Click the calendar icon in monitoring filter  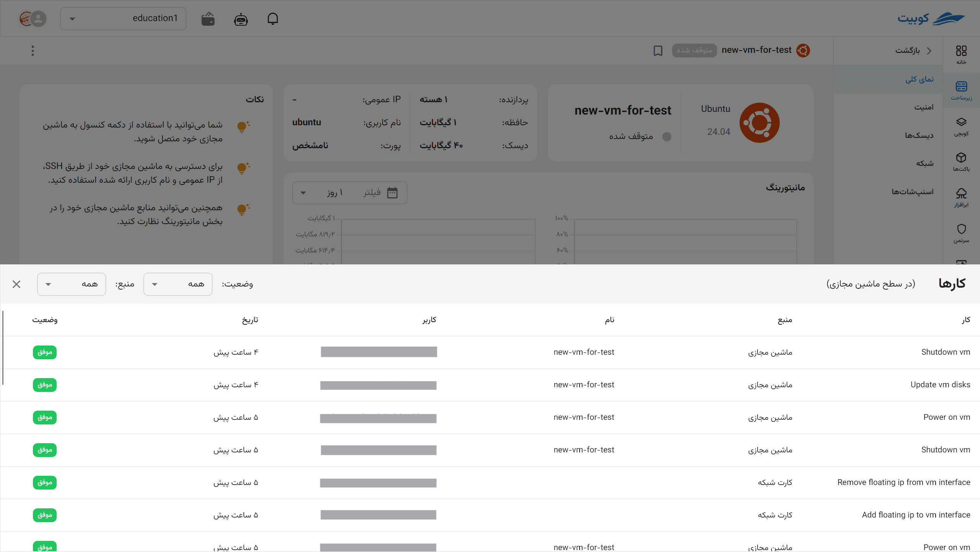392,193
